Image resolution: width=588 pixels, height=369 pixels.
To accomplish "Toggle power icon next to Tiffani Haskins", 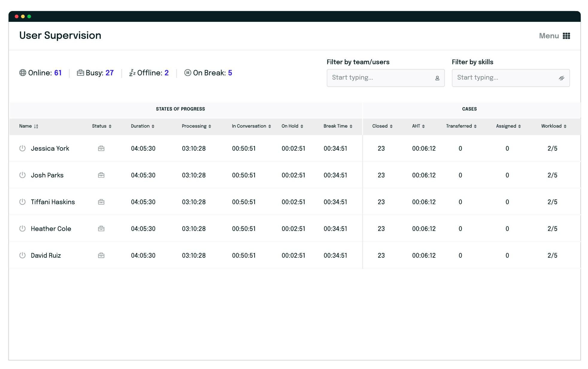I will 22,202.
